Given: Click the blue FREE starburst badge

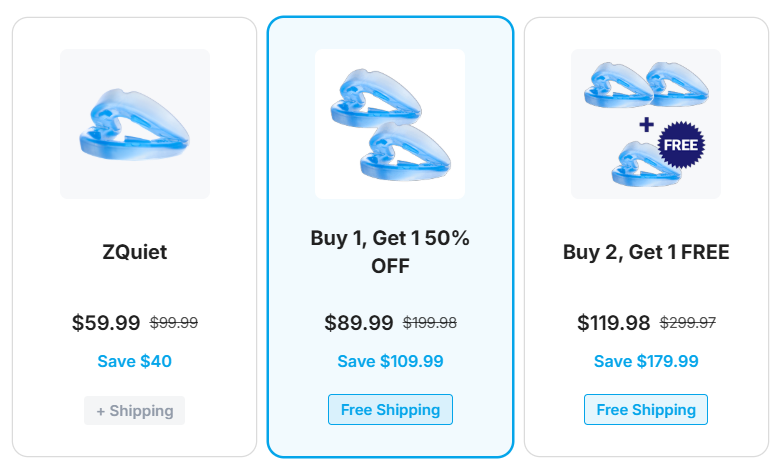Looking at the screenshot, I should click(682, 145).
